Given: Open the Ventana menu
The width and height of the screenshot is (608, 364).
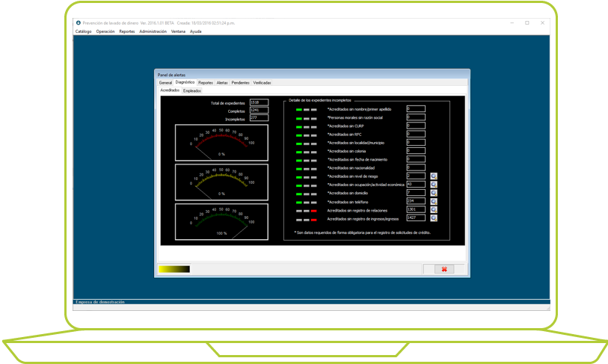Looking at the screenshot, I should pyautogui.click(x=178, y=31).
